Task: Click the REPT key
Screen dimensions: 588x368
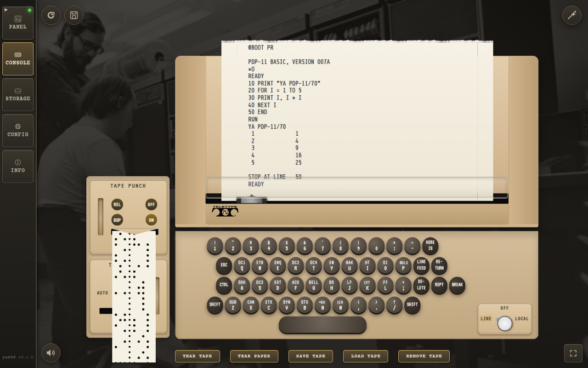Action: click(x=439, y=285)
